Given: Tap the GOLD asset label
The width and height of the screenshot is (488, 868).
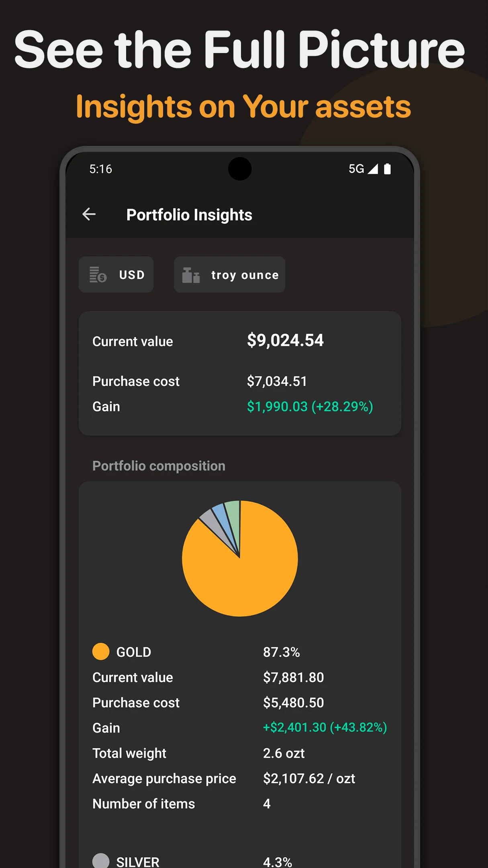Looking at the screenshot, I should click(x=134, y=652).
